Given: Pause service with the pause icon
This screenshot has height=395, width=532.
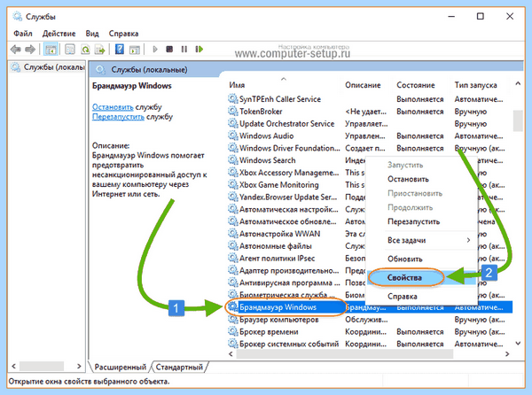Looking at the screenshot, I should pos(184,50).
